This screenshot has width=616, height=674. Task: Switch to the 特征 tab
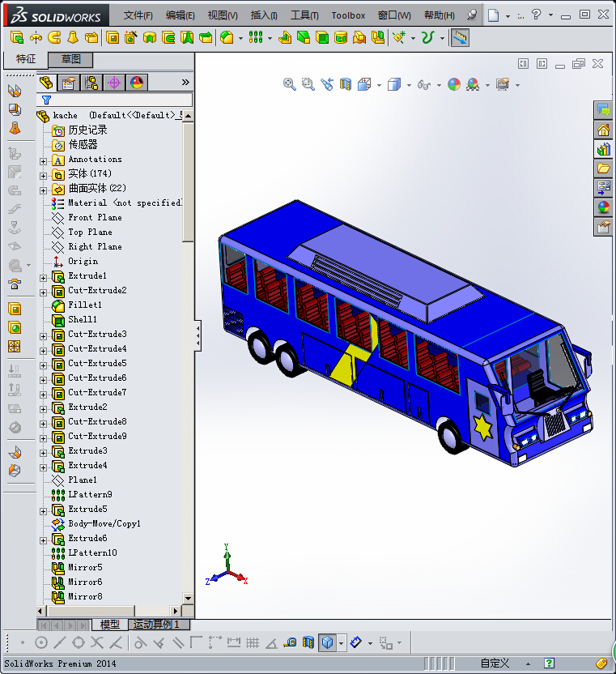(25, 59)
